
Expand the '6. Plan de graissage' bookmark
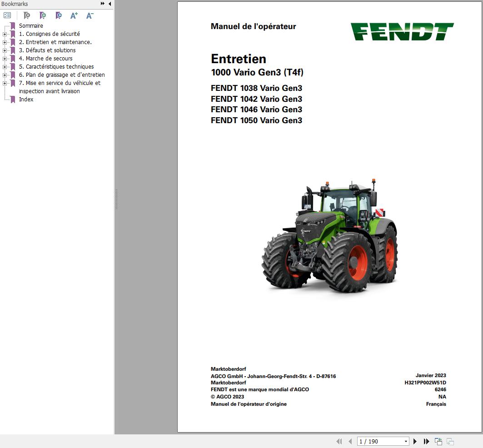[5, 75]
